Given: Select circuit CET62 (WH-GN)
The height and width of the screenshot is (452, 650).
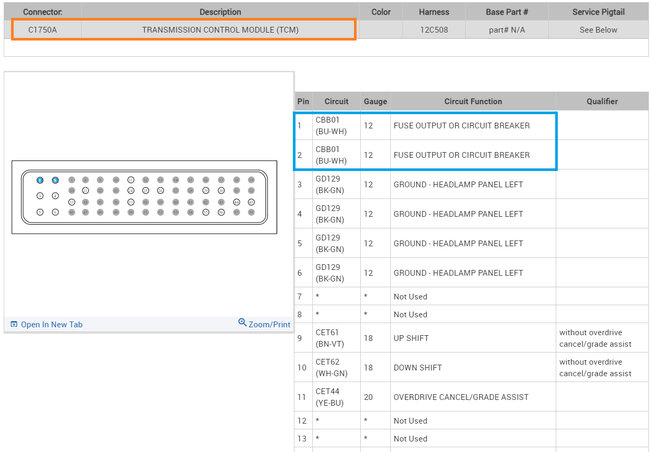Looking at the screenshot, I should 331,367.
